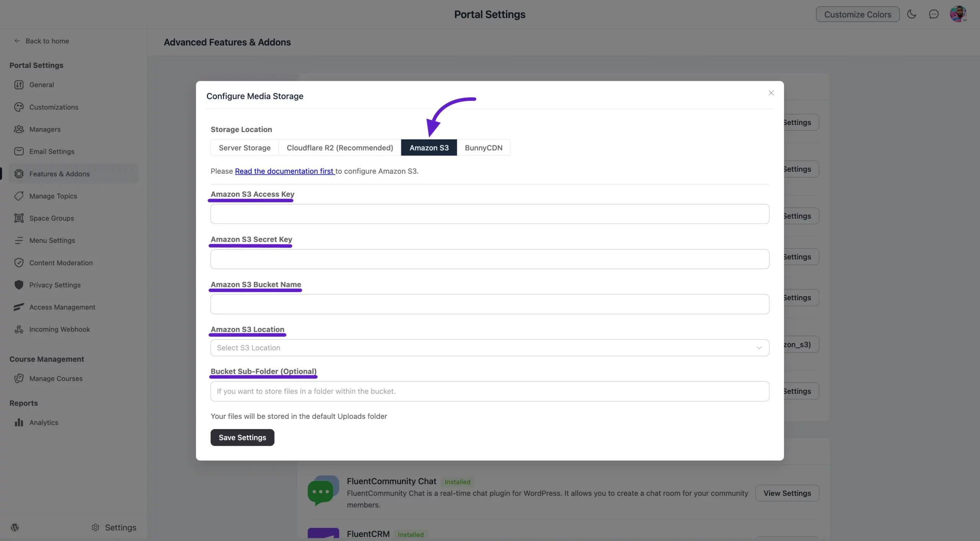Image resolution: width=980 pixels, height=541 pixels.
Task: Click View Settings for FluentCommunity Chat
Action: click(x=787, y=493)
